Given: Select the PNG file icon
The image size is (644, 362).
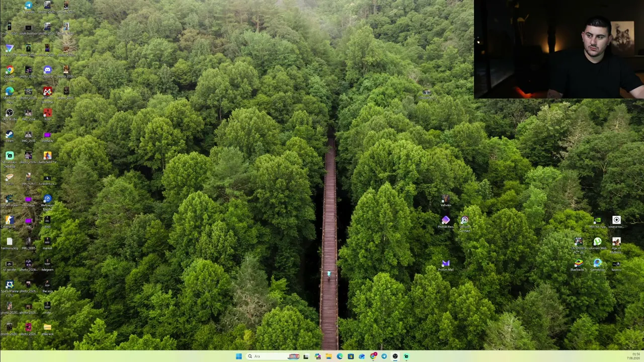Looking at the screenshot, I should [28, 223].
